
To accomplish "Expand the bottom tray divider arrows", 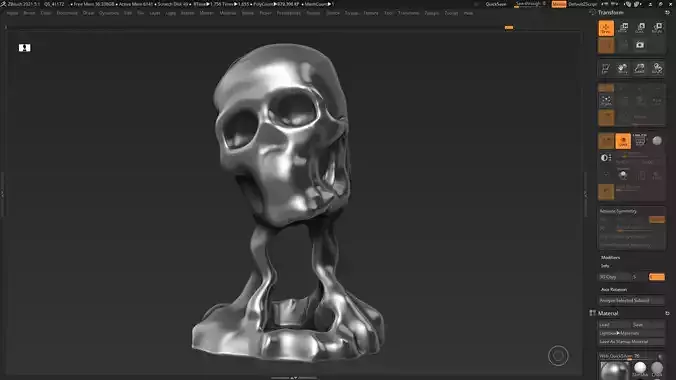I will (x=294, y=377).
